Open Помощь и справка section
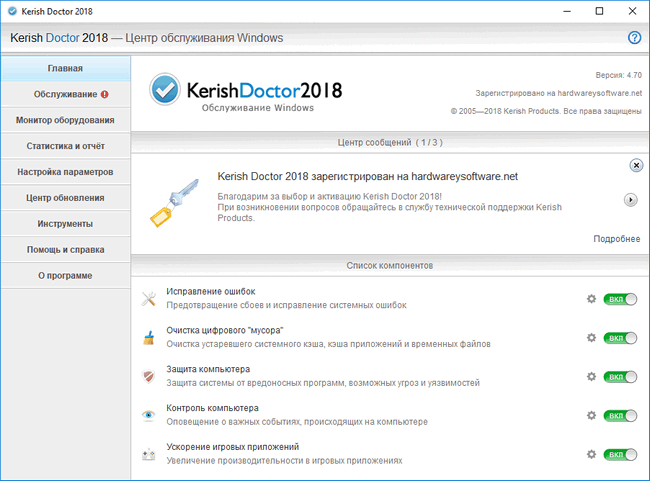 coord(65,250)
